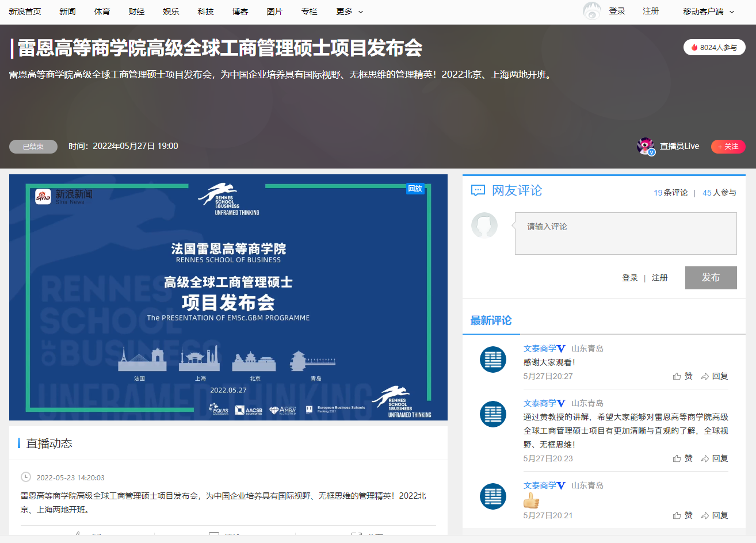Click the 已结束 status badge

(x=33, y=147)
